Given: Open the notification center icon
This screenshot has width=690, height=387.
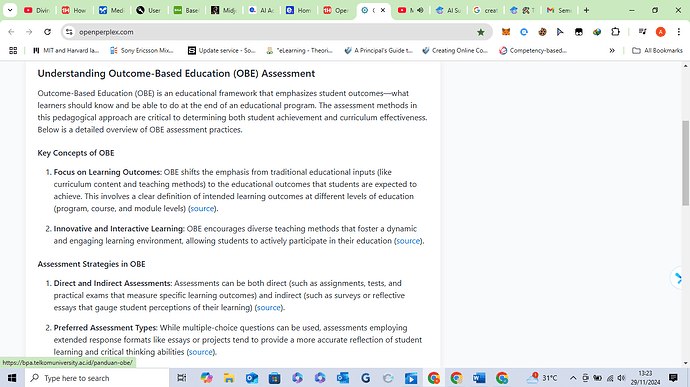Looking at the screenshot, I should [673, 378].
